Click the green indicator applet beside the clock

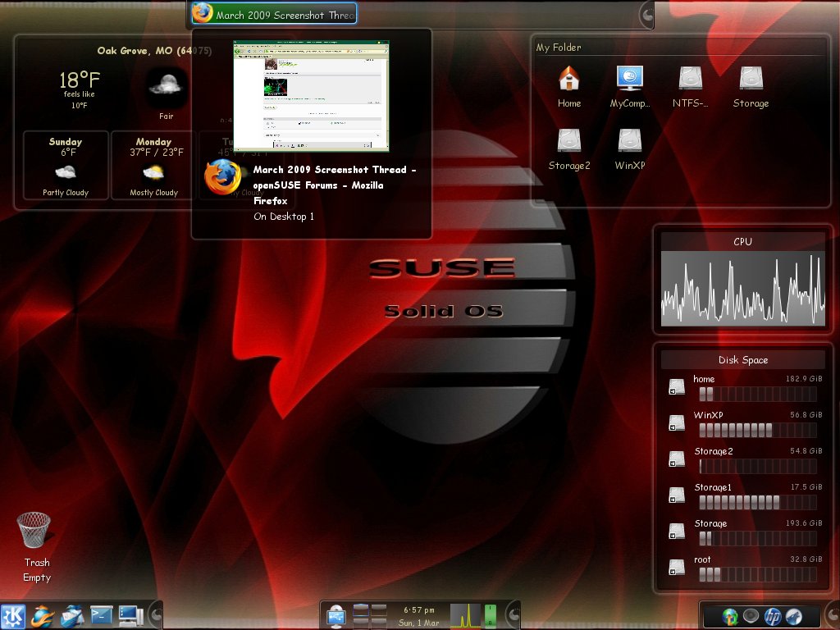(x=491, y=615)
